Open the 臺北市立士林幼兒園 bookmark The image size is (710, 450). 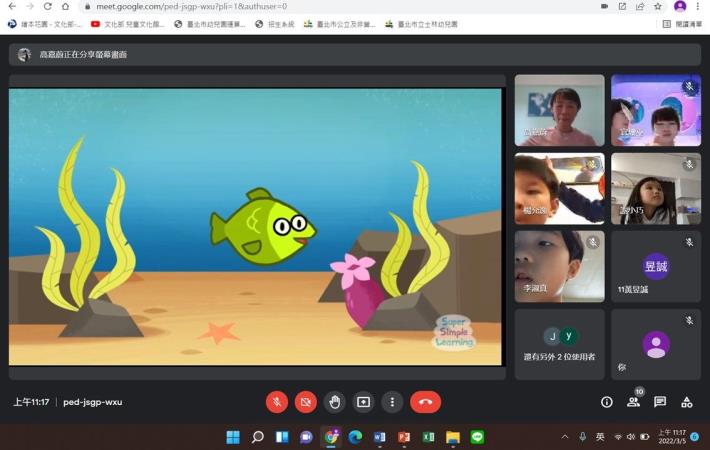pyautogui.click(x=422, y=23)
